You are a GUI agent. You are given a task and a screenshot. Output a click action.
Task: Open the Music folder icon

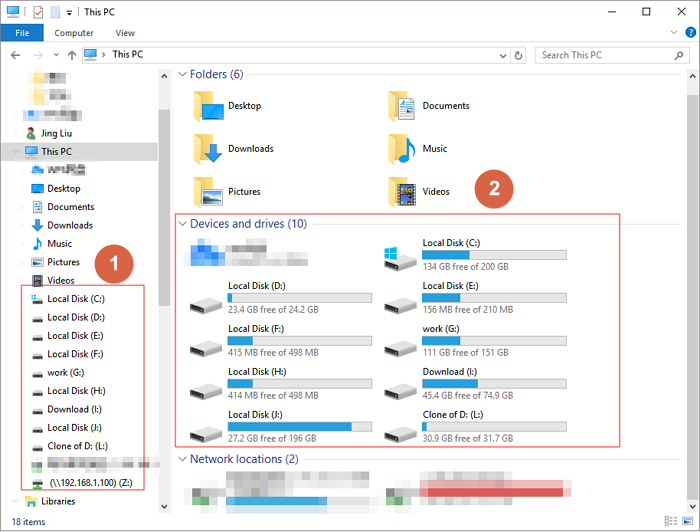(x=402, y=149)
